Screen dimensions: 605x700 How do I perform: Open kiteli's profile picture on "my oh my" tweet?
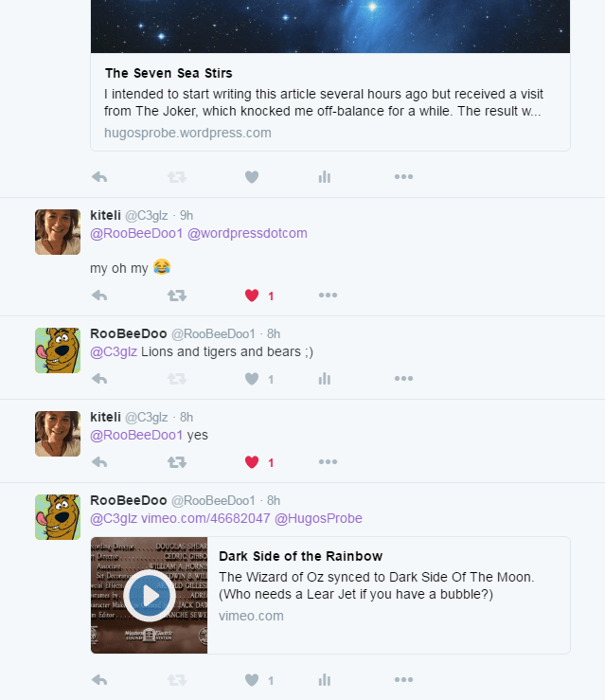[58, 232]
